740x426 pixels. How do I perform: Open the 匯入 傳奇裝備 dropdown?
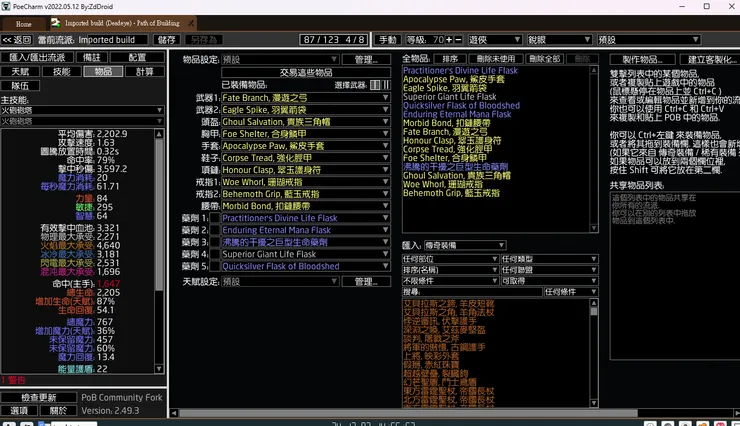(x=464, y=245)
